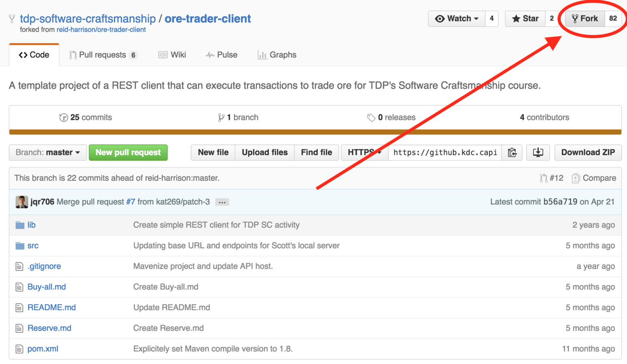The image size is (627, 364).
Task: Click the Buy-all.md file icon
Action: (x=19, y=287)
